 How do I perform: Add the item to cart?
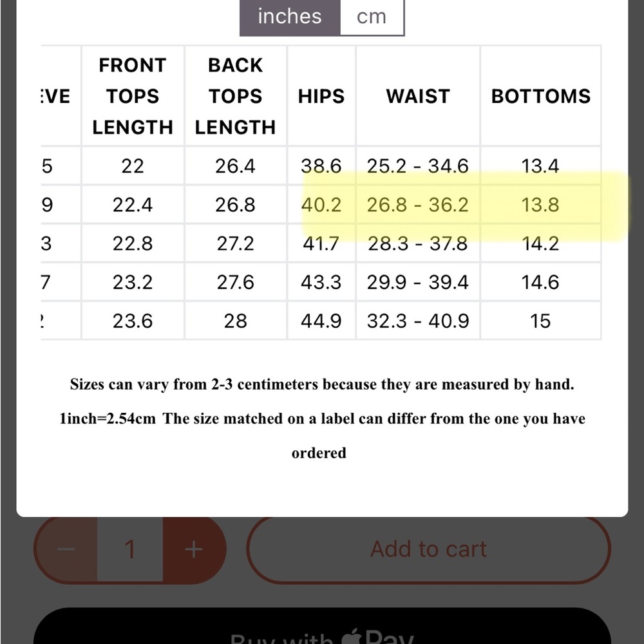tap(428, 549)
